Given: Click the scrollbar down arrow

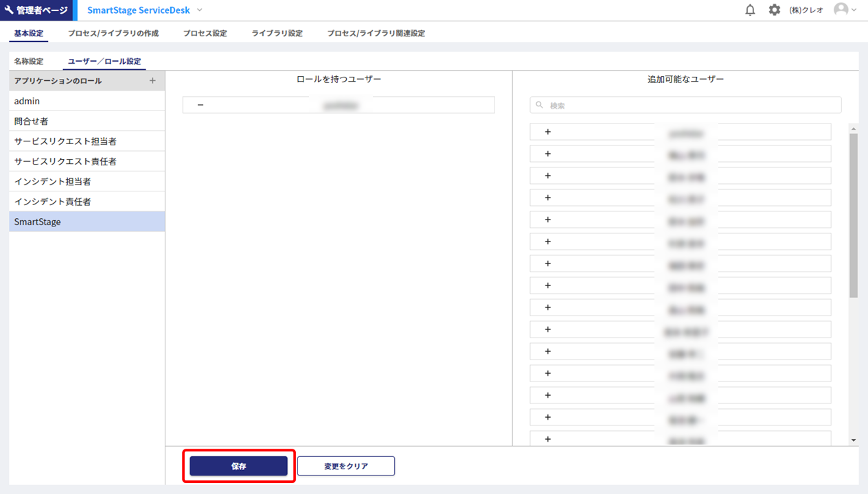Looking at the screenshot, I should tap(854, 440).
